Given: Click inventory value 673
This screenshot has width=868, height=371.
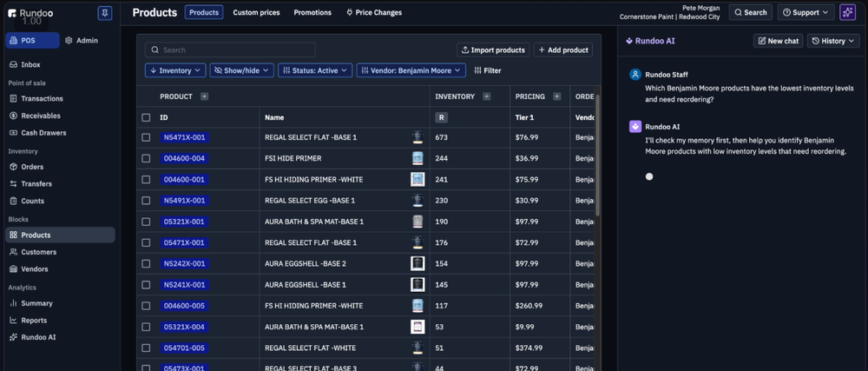Looking at the screenshot, I should point(441,137).
